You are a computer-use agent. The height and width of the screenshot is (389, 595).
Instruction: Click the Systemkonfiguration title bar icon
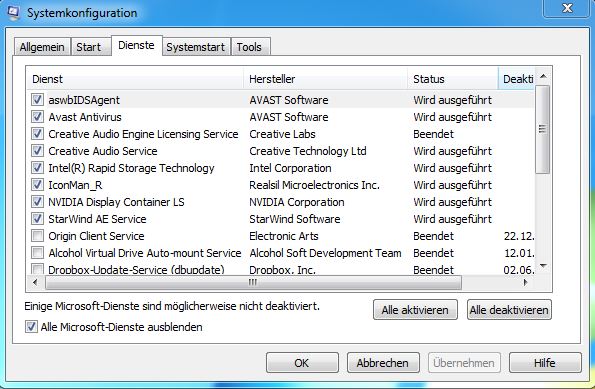pos(13,12)
